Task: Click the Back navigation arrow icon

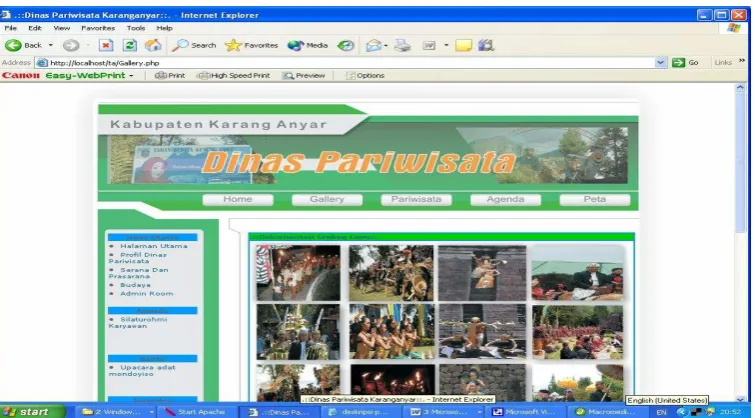Action: coord(13,45)
